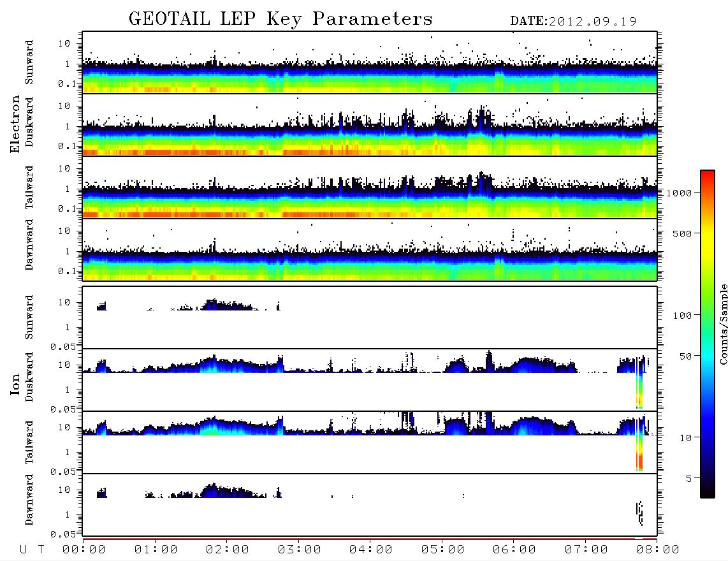Click the Ion Duskward spectrogram panel
The image size is (728, 561).
[x=370, y=380]
